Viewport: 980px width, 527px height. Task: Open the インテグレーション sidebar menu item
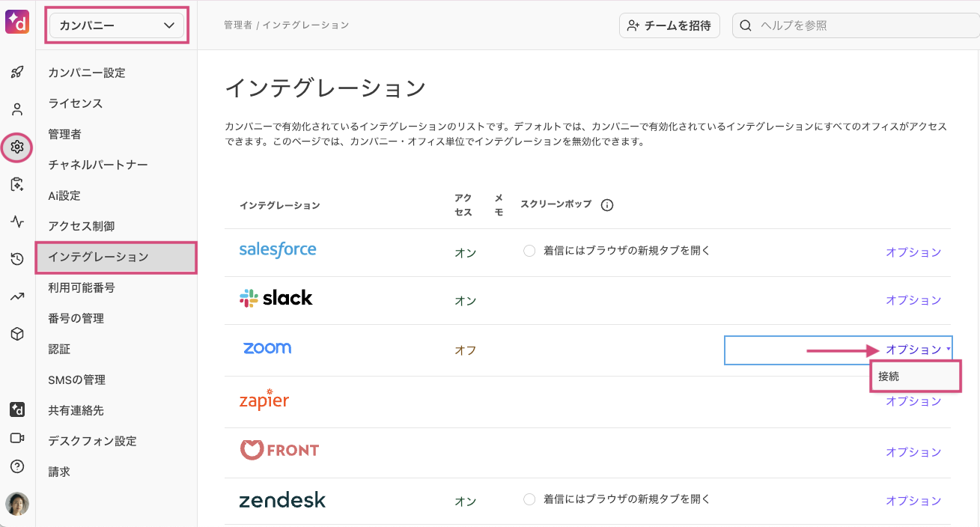click(x=116, y=257)
